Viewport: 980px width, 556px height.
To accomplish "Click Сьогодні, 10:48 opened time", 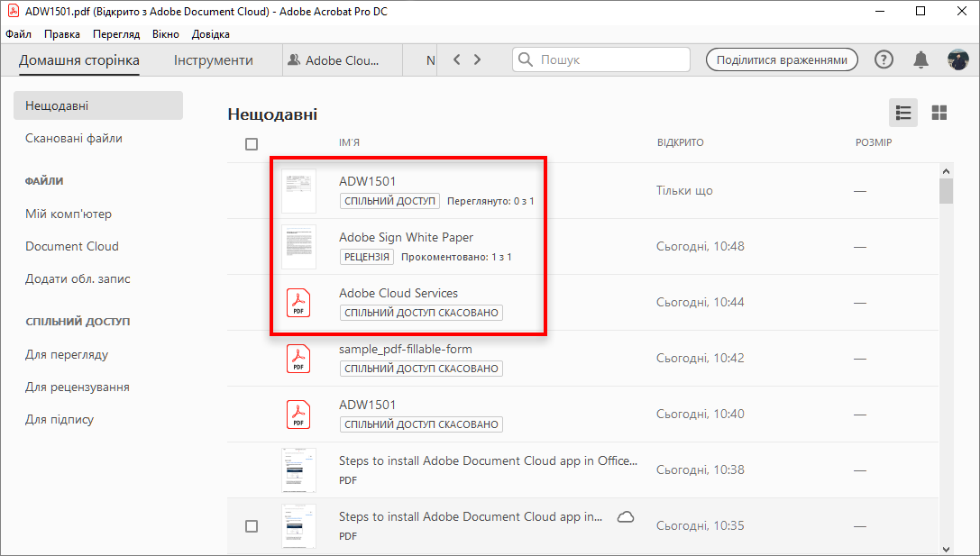I will (700, 246).
